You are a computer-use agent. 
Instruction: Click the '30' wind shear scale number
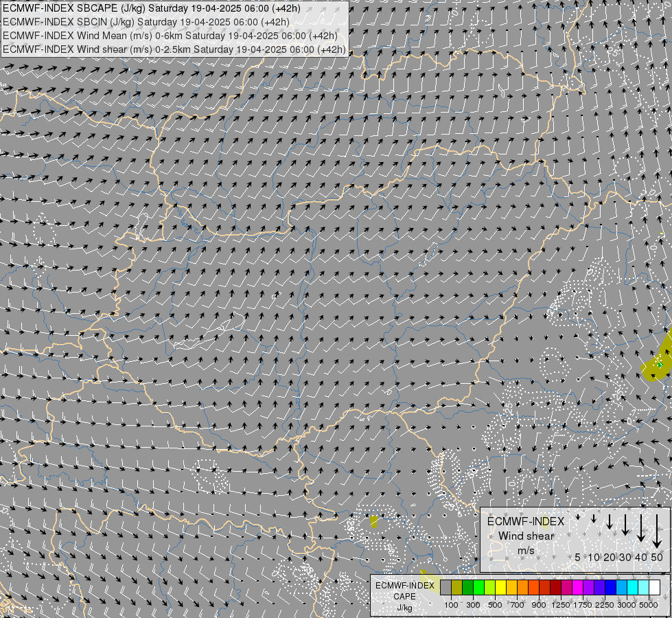pyautogui.click(x=625, y=557)
